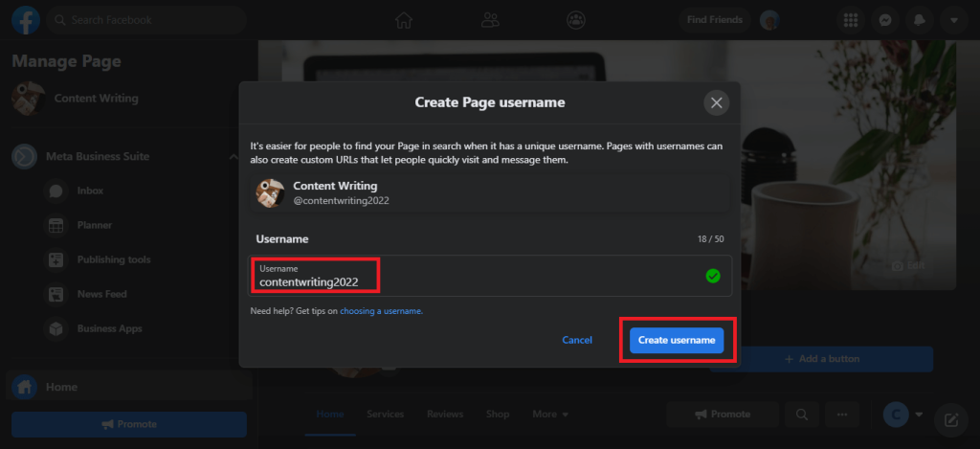Click the sidebar Promote button
This screenshot has width=980, height=449.
129,424
